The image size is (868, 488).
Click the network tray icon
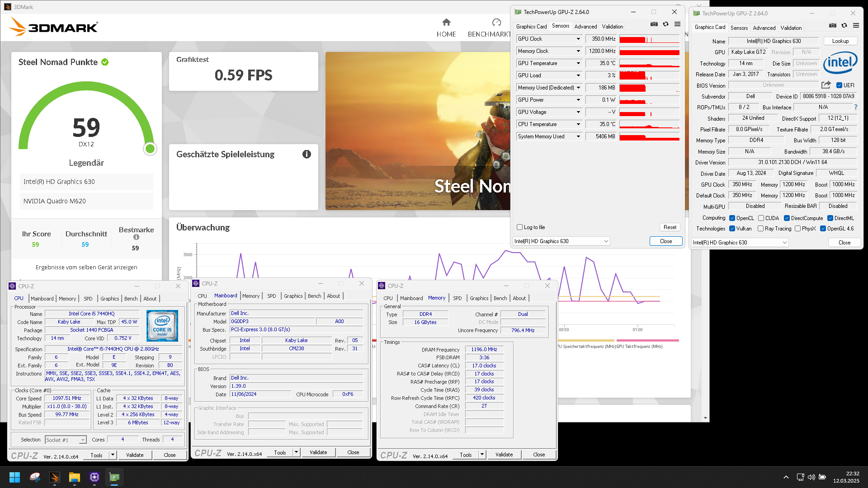coord(800,477)
